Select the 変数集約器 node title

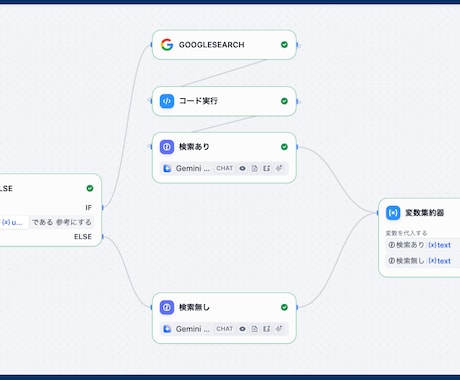424,213
